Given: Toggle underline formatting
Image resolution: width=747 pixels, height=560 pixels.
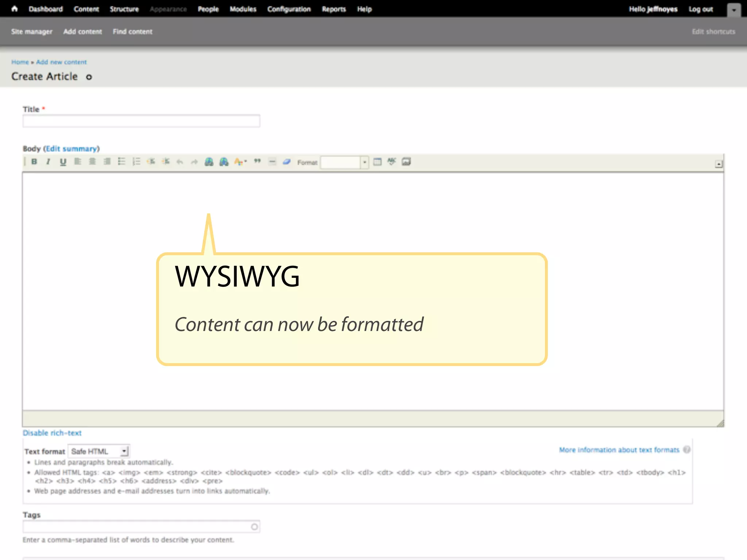Looking at the screenshot, I should [63, 162].
